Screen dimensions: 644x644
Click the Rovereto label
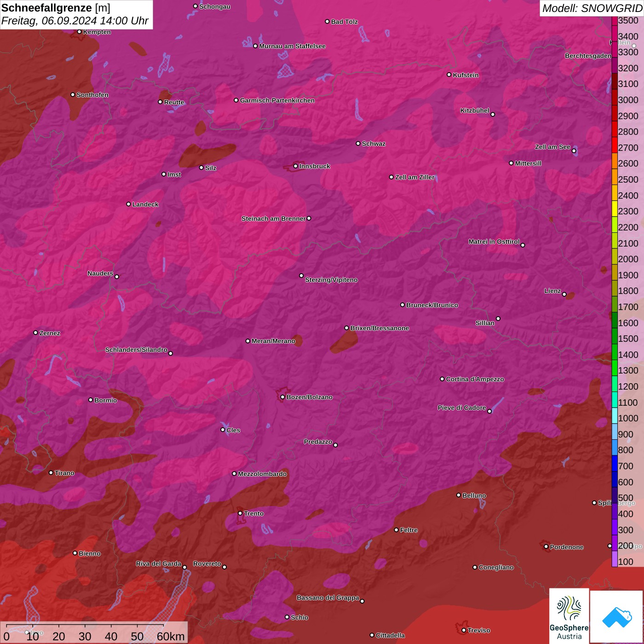tap(207, 563)
